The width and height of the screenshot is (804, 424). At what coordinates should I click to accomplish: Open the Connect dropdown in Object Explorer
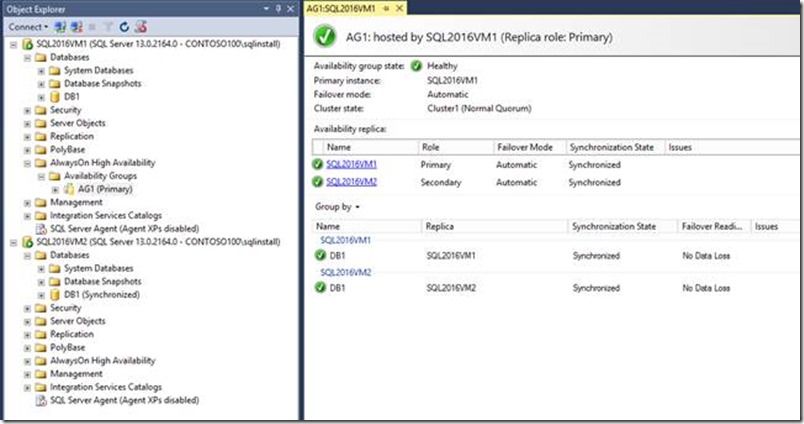point(28,27)
